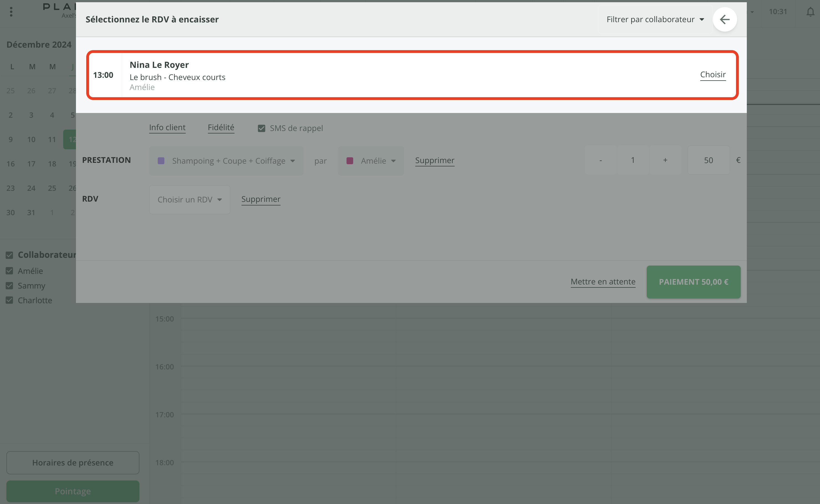Image resolution: width=820 pixels, height=504 pixels.
Task: Open the notifications bell
Action: (x=810, y=12)
